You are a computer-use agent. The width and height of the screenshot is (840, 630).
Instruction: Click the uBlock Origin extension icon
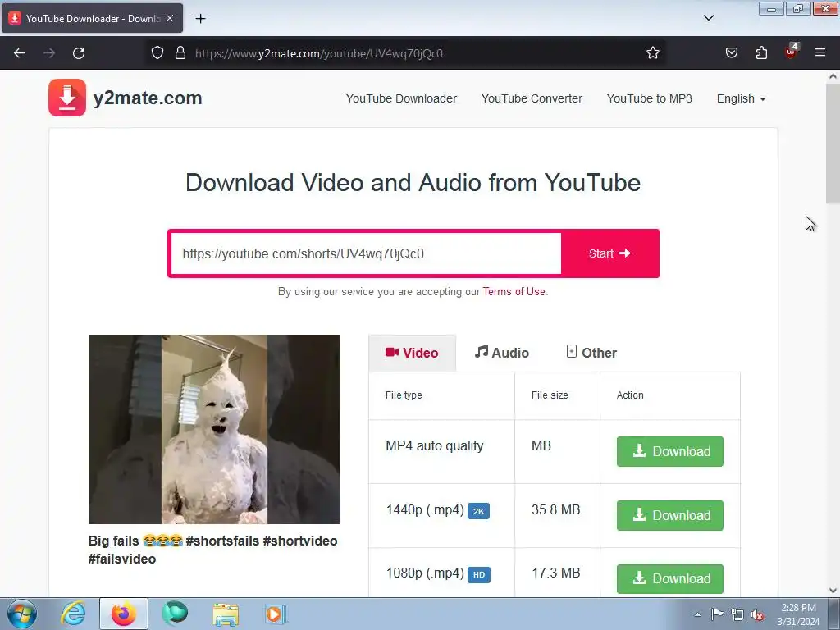click(x=792, y=52)
